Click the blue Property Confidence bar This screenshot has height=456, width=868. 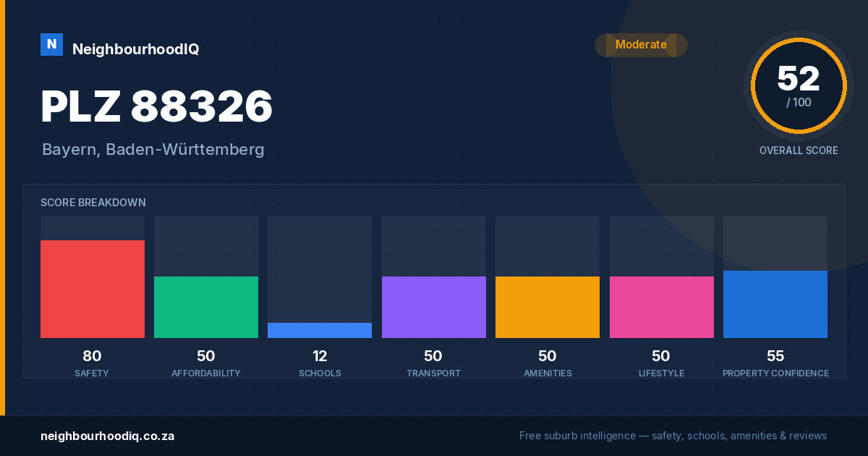pyautogui.click(x=775, y=304)
